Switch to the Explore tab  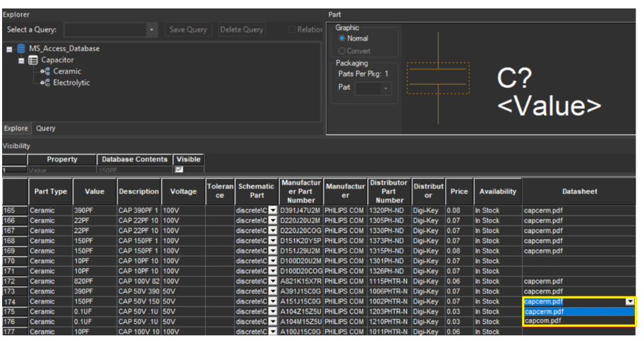point(16,128)
